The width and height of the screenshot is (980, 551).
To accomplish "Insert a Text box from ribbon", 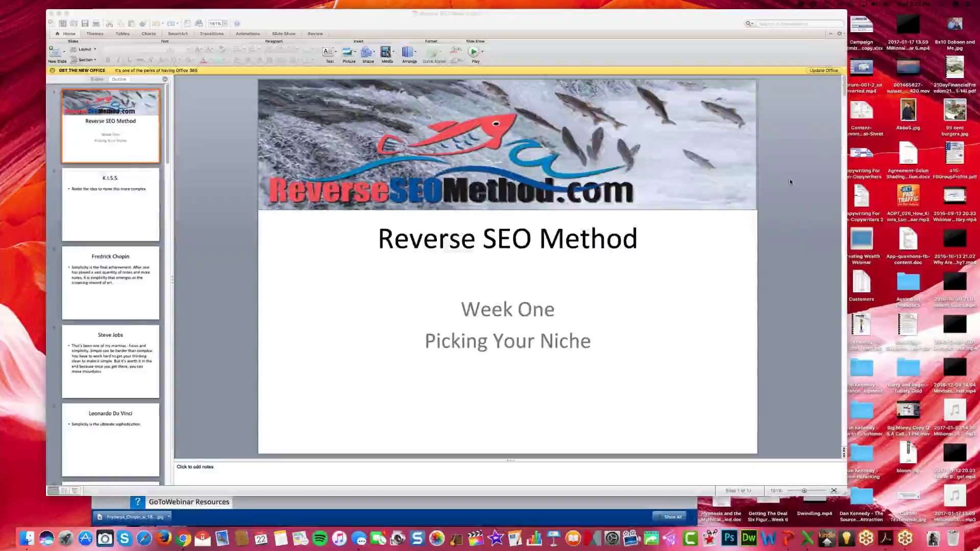I will tap(329, 52).
